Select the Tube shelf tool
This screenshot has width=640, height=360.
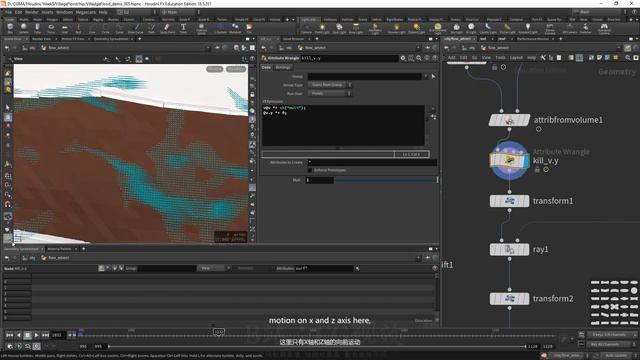pyautogui.click(x=37, y=28)
